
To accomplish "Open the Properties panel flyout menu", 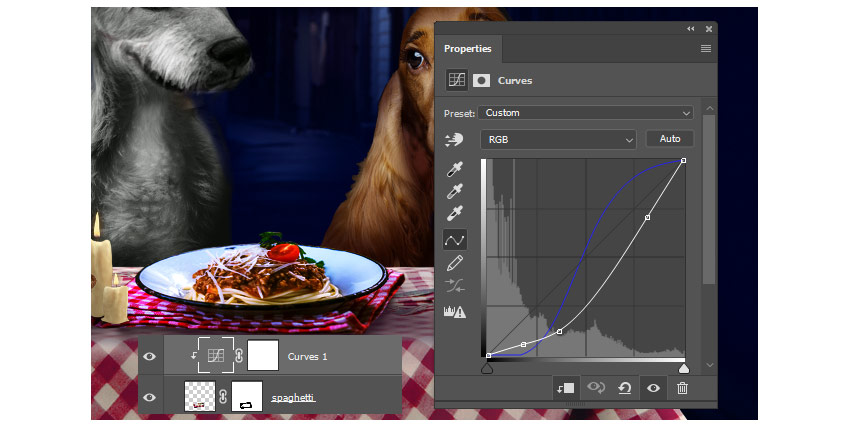I will [705, 49].
